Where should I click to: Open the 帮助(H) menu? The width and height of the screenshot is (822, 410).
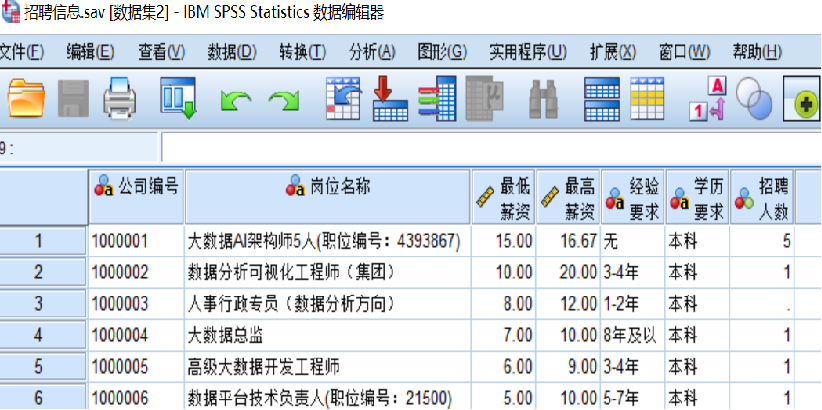757,52
